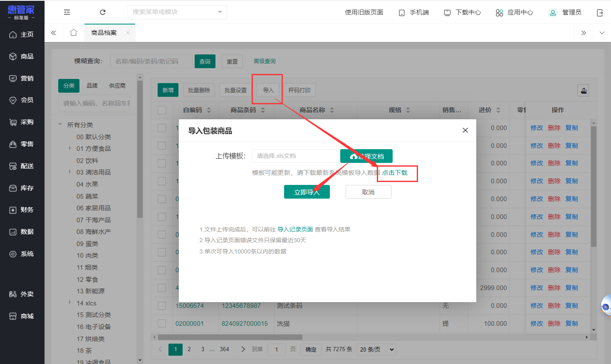Switch to the 品牌 tab
611x364 pixels.
[x=92, y=86]
